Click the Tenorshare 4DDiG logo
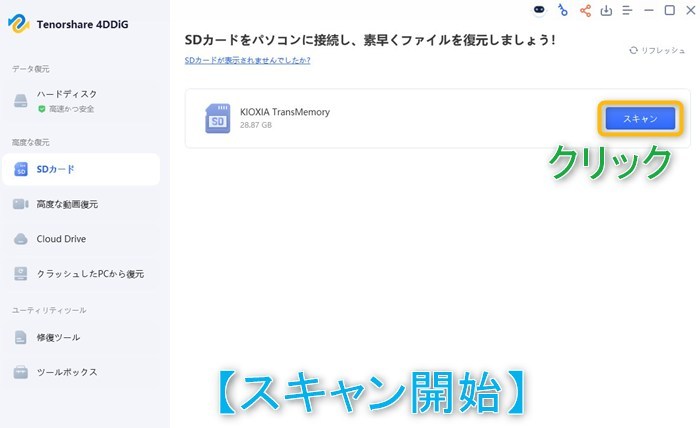700x428 pixels. pos(18,24)
